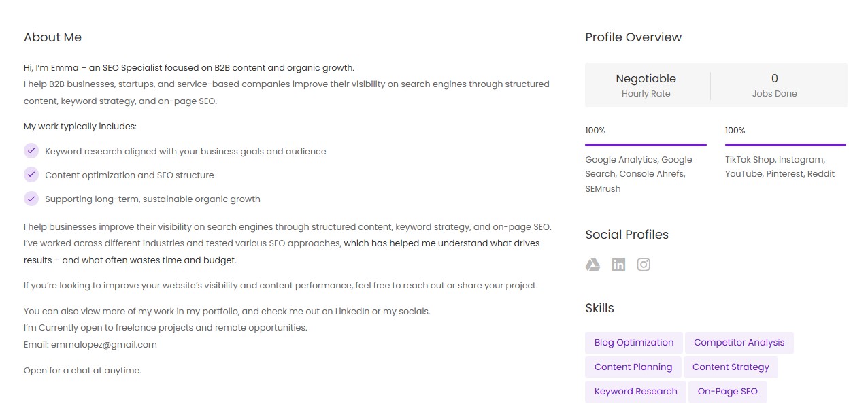Click the Google Analytics 100% progress bar
The width and height of the screenshot is (868, 404).
click(x=646, y=145)
